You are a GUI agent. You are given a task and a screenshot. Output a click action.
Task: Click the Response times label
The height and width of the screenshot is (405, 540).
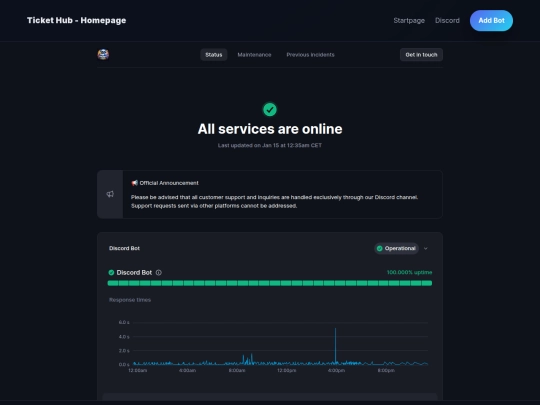[130, 300]
